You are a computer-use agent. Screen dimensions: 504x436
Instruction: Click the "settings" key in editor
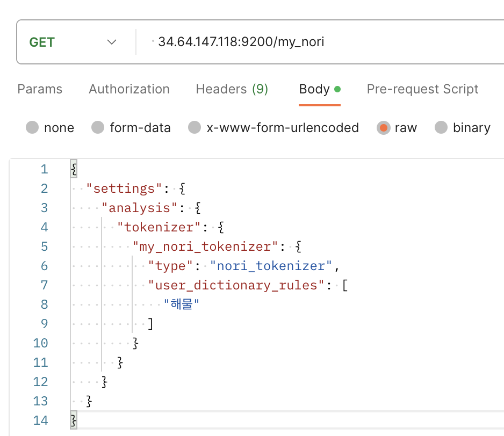tap(124, 188)
